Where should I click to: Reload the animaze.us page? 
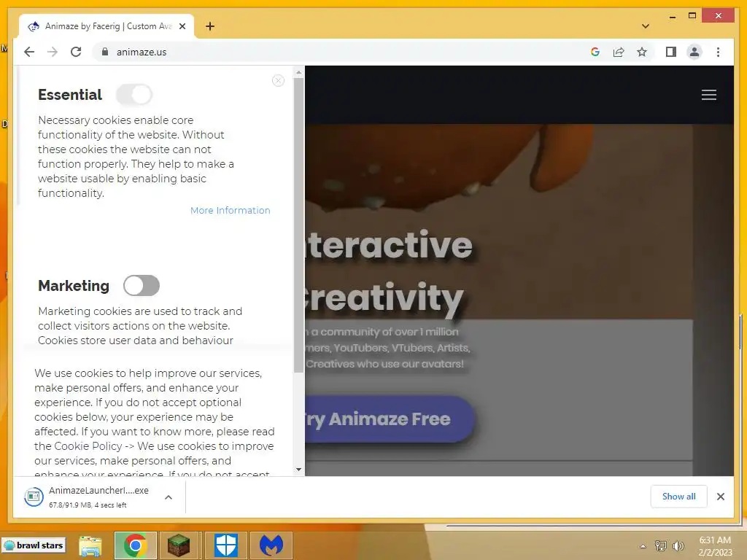(x=76, y=52)
